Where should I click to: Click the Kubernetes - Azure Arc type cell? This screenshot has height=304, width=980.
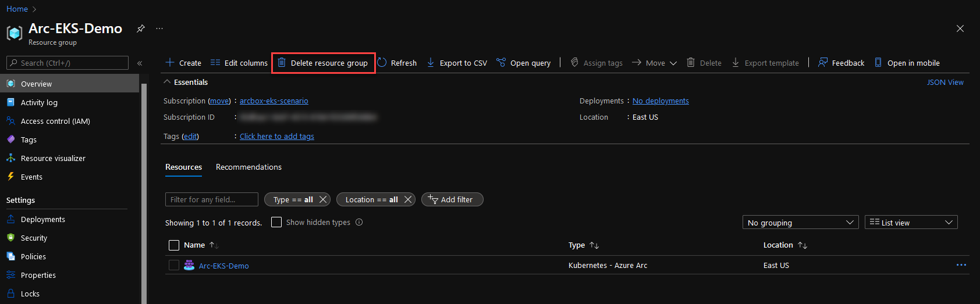[x=608, y=265]
